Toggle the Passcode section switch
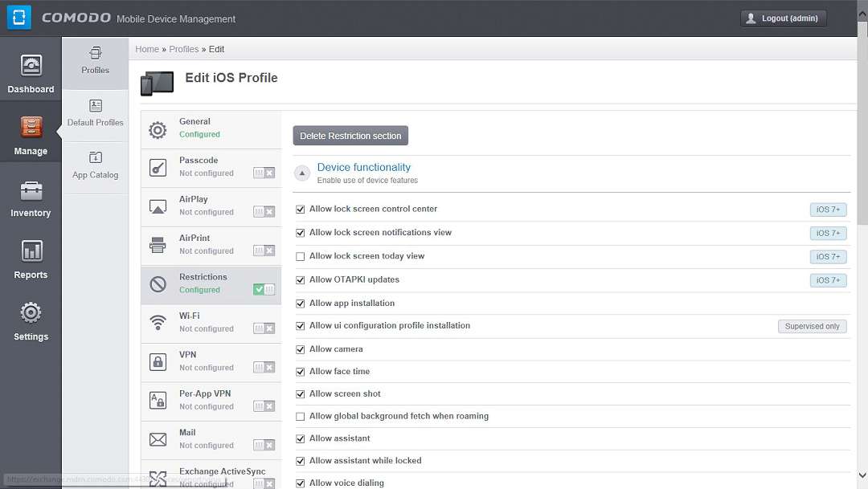 264,173
